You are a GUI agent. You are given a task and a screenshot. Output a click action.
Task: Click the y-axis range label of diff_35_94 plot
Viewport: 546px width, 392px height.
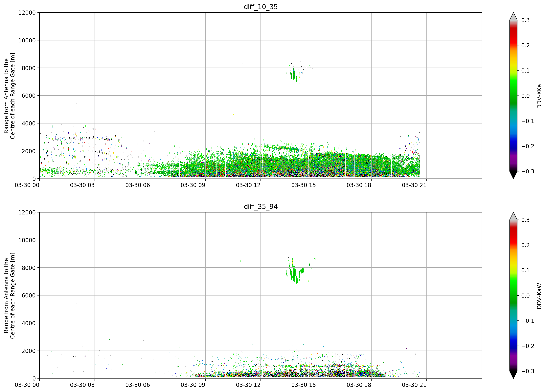coord(9,295)
